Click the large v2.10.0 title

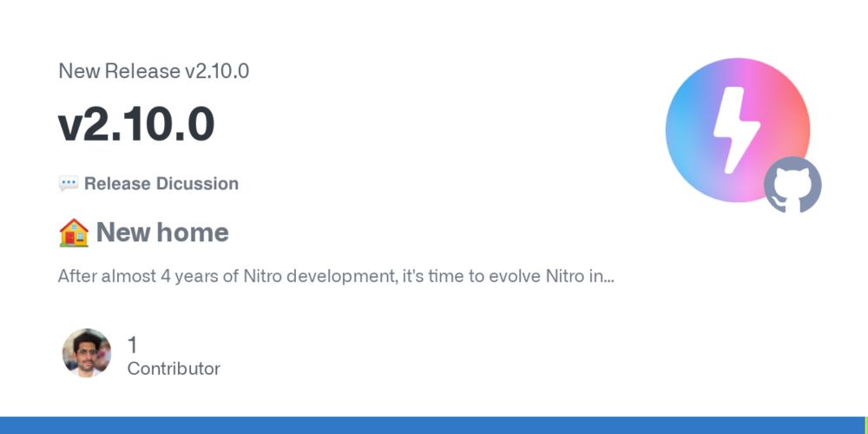(136, 125)
